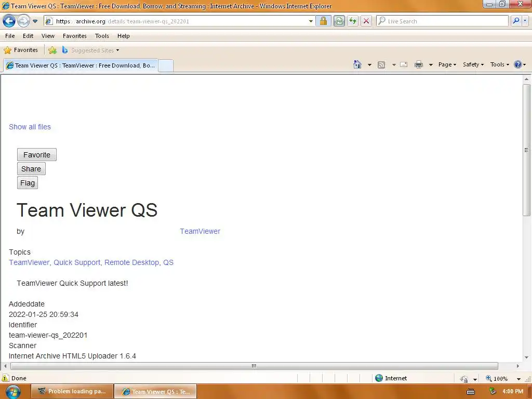Click the Home page icon

pos(357,64)
